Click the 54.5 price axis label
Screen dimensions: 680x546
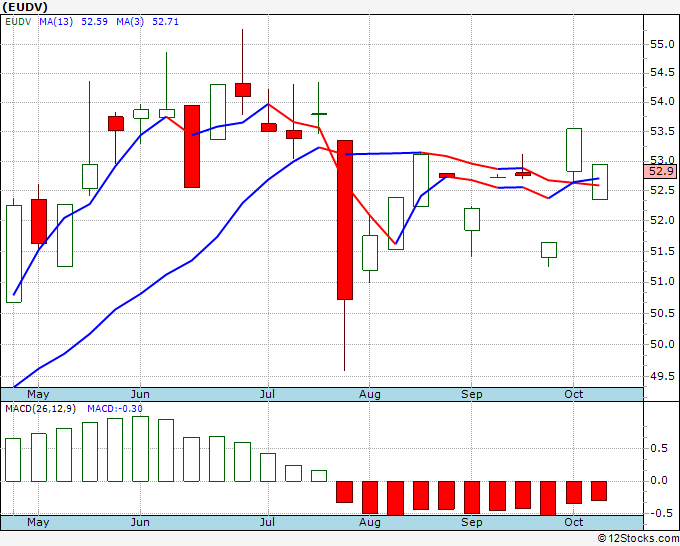click(x=662, y=72)
